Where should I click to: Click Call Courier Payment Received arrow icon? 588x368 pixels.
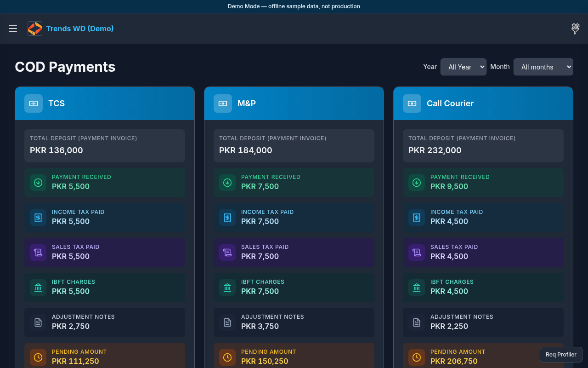pos(417,183)
